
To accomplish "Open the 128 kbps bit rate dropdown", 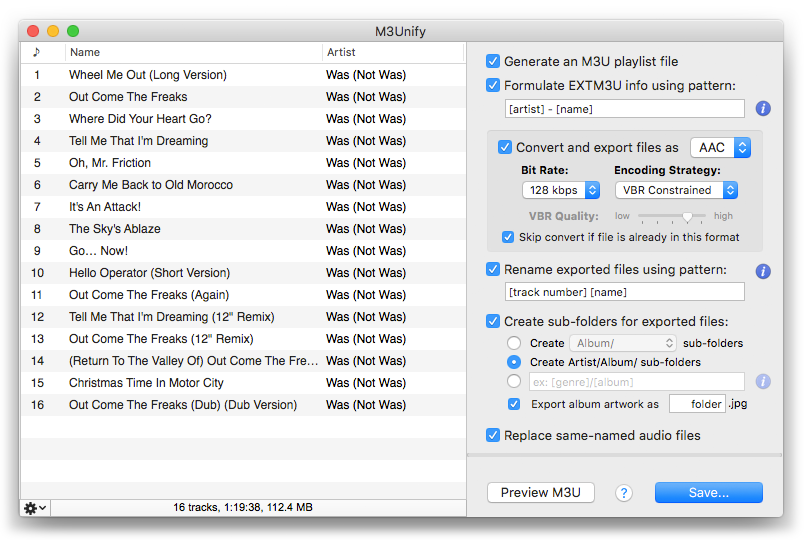I will 561,190.
